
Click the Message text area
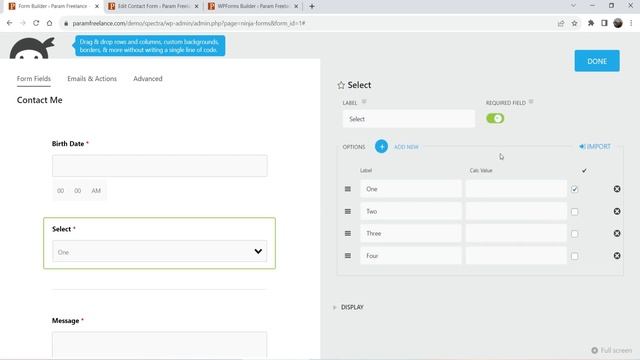pos(160,345)
